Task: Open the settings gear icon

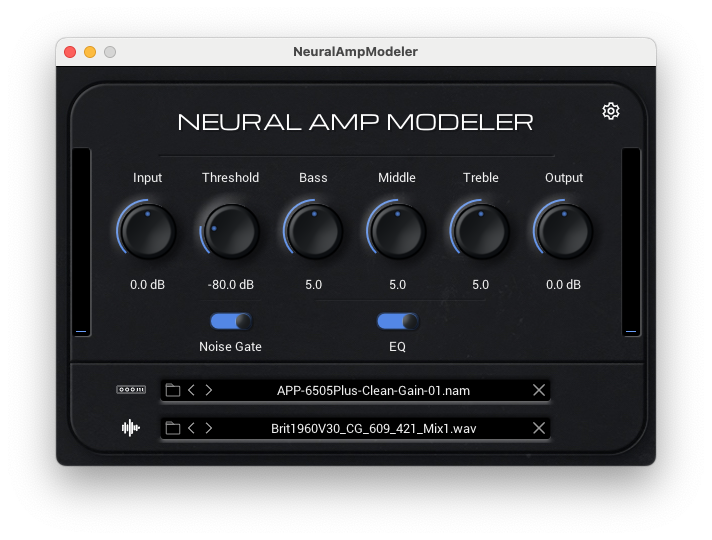Action: tap(611, 111)
